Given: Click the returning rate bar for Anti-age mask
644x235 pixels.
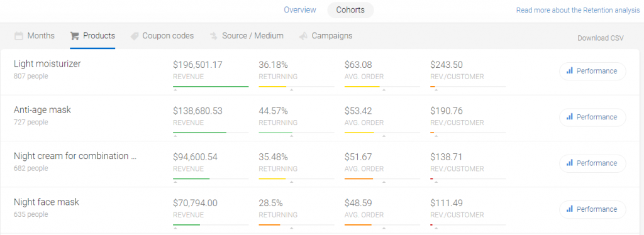Looking at the screenshot, I should coord(275,133).
